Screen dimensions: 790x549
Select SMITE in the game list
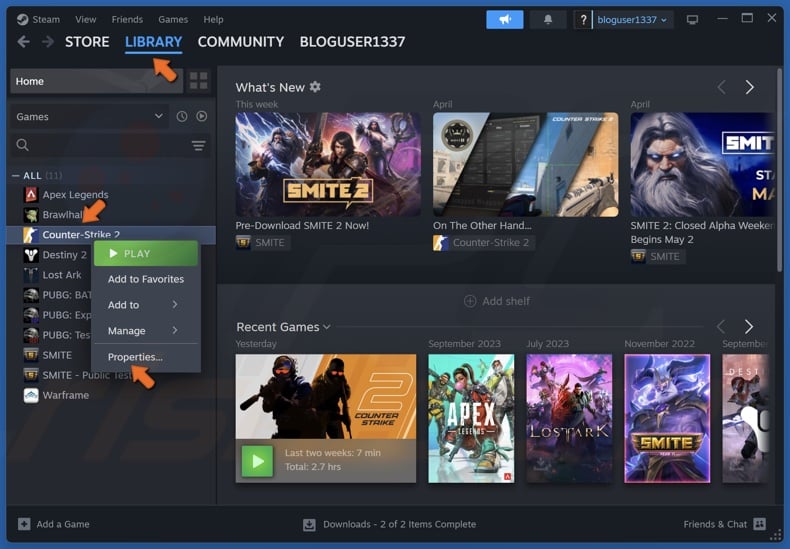(x=57, y=355)
